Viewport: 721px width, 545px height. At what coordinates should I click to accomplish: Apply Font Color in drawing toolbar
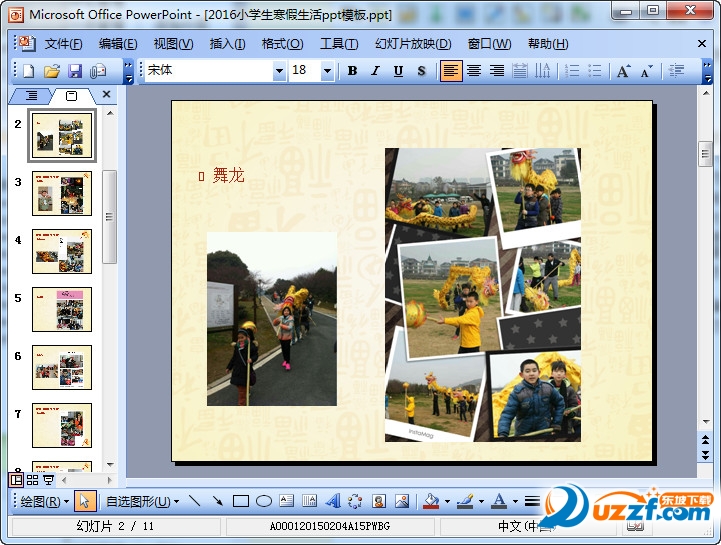click(499, 501)
